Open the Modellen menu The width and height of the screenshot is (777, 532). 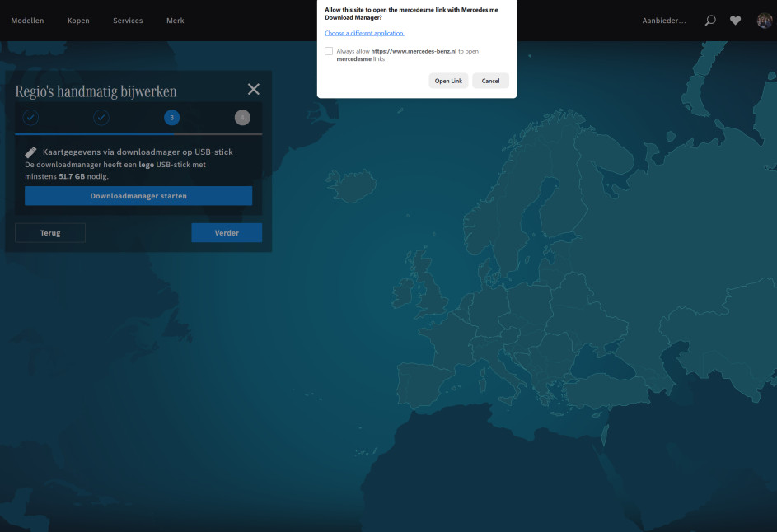[27, 21]
